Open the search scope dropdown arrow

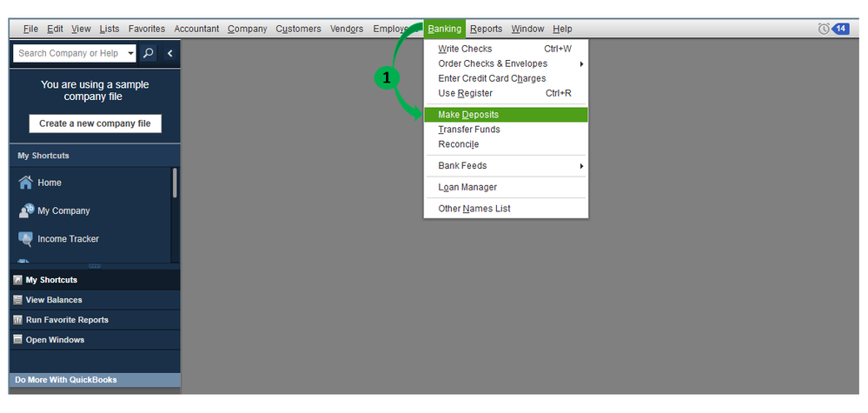coord(130,54)
